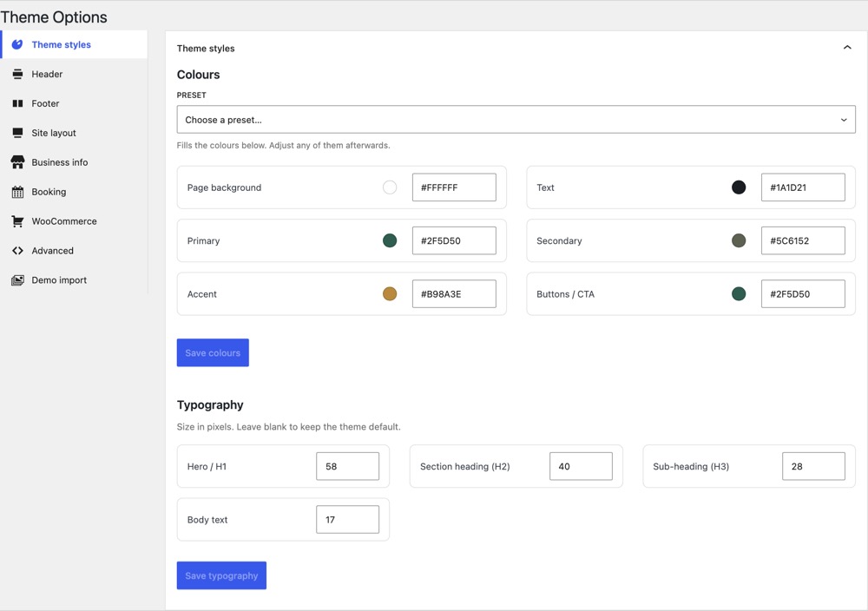Screen dimensions: 868x611
Task: Click the Text colour hex field #1A1D21
Action: point(803,187)
